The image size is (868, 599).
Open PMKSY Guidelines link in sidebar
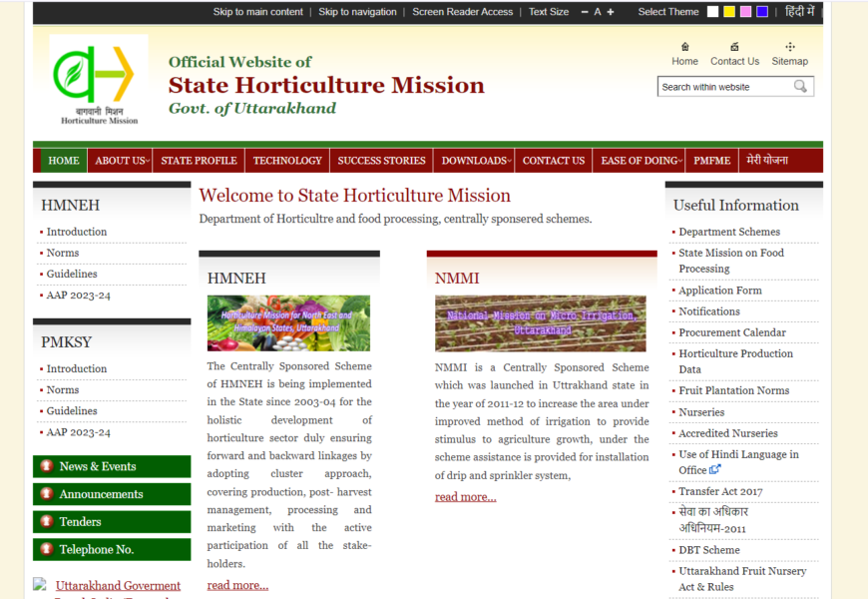[x=72, y=410]
